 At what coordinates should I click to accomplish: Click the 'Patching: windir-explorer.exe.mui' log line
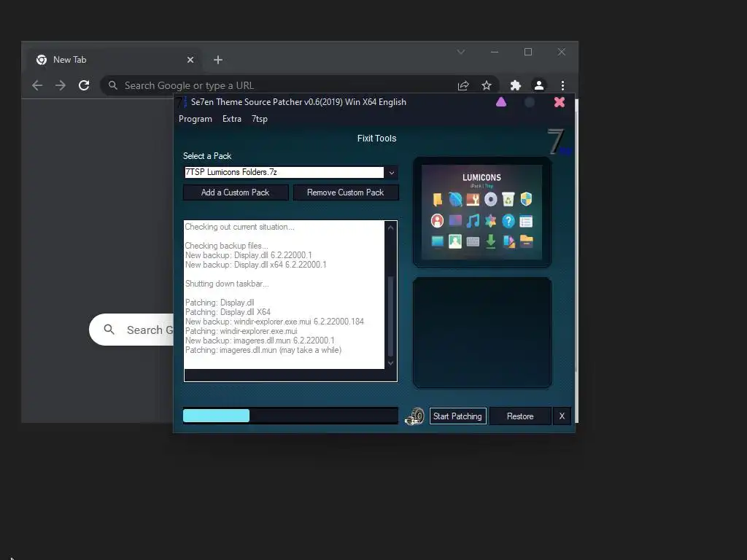[241, 331]
